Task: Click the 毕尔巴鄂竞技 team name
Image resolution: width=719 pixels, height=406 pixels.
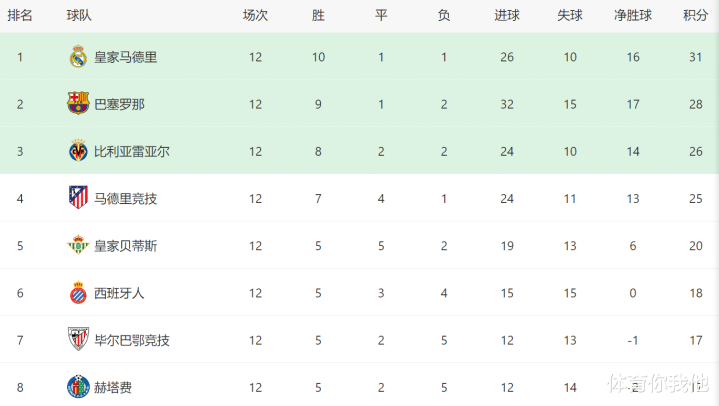Action: [131, 339]
